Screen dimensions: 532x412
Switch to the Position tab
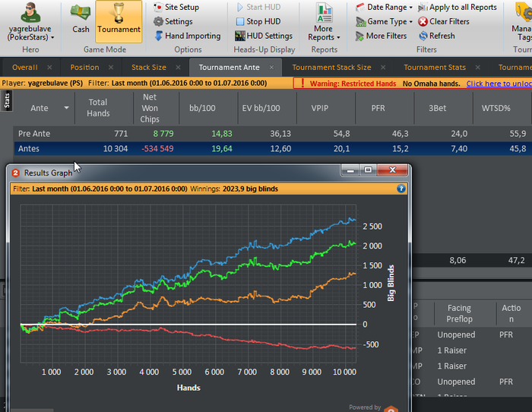[x=84, y=67]
